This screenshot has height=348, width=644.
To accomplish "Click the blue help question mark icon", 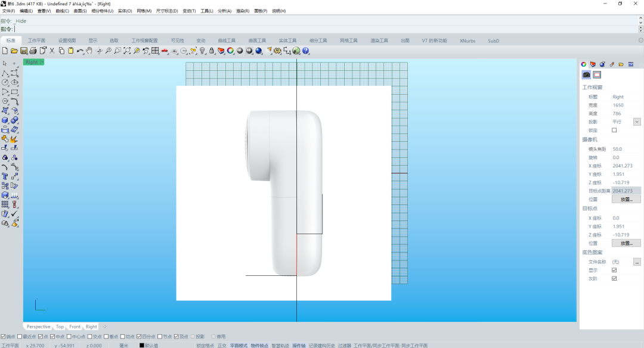I will pyautogui.click(x=305, y=51).
